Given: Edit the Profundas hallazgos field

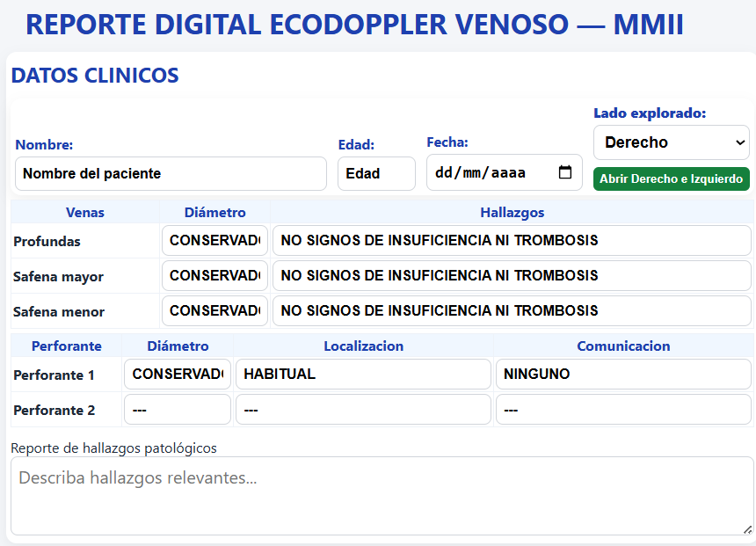Looking at the screenshot, I should [x=512, y=240].
